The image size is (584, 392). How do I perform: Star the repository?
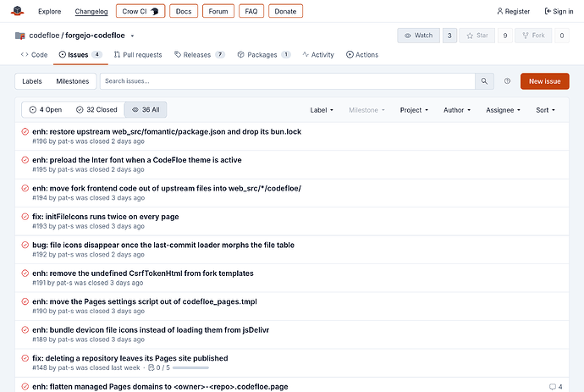tap(477, 36)
